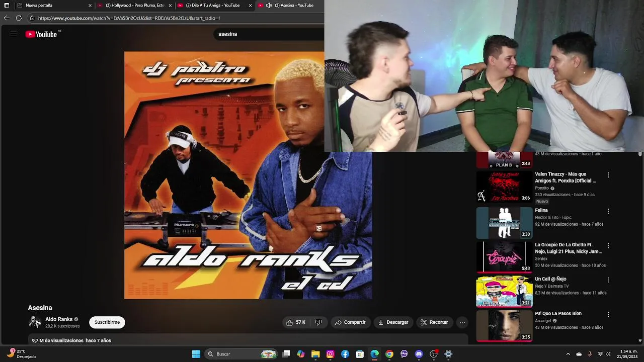The image size is (644, 362).
Task: Show hidden icons in the system tray
Action: [x=568, y=354]
